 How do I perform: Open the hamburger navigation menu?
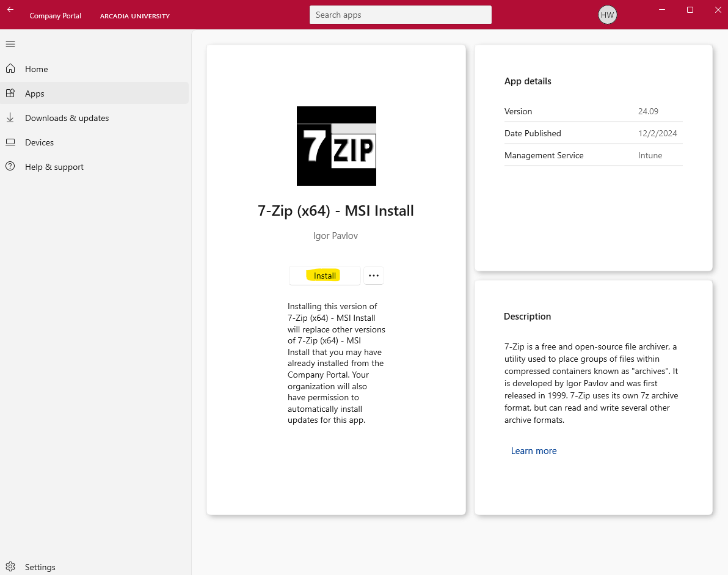[x=10, y=44]
